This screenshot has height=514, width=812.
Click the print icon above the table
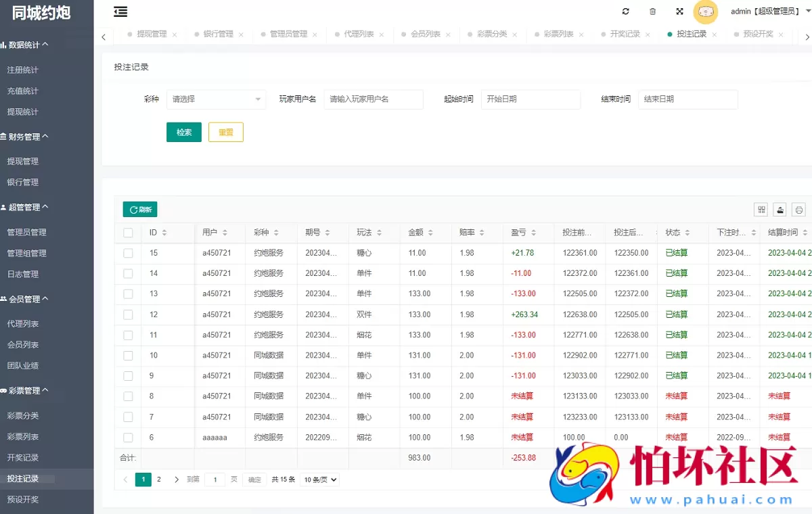click(798, 210)
